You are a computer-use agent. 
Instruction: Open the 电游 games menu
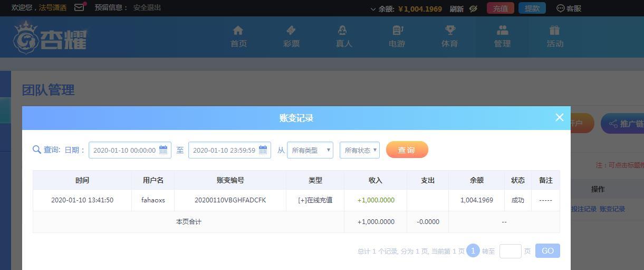(397, 37)
